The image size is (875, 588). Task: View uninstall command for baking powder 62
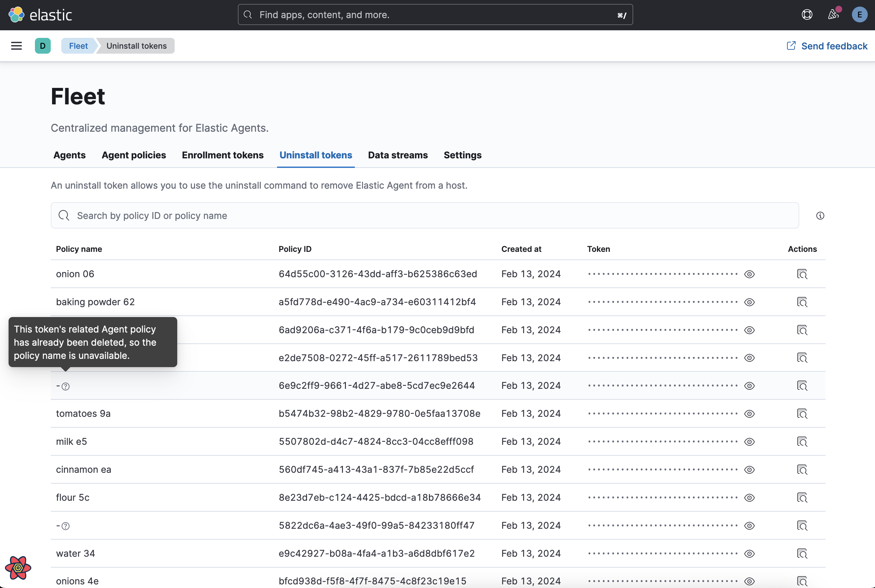point(802,302)
